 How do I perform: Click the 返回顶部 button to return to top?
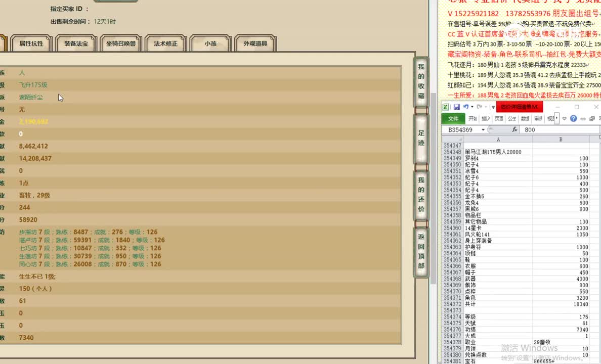click(x=420, y=250)
